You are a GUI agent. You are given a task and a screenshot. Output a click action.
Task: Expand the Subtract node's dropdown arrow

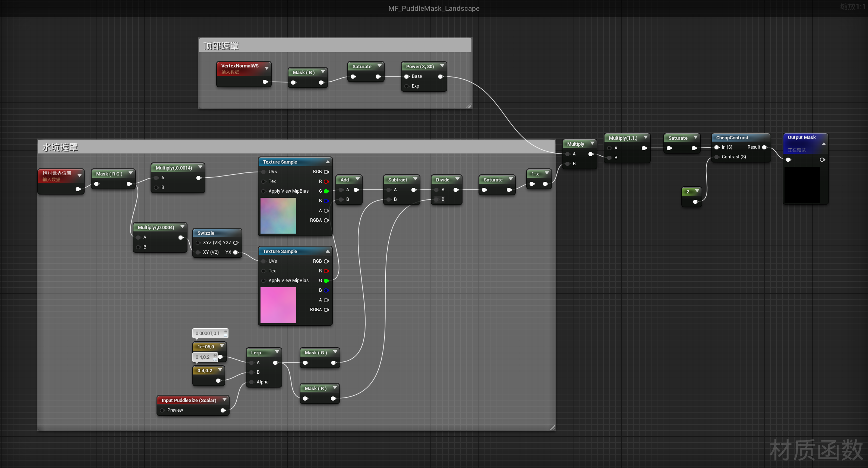(x=415, y=179)
